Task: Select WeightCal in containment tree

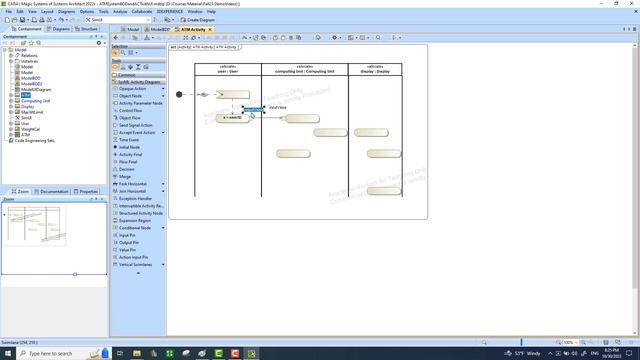Action: (x=30, y=129)
